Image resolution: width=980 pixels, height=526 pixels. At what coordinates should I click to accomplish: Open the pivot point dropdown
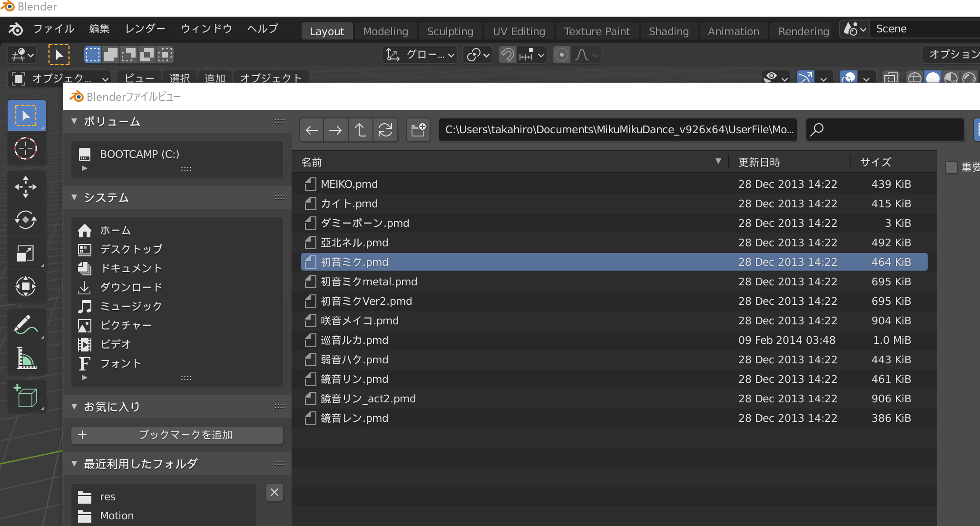[x=478, y=55]
